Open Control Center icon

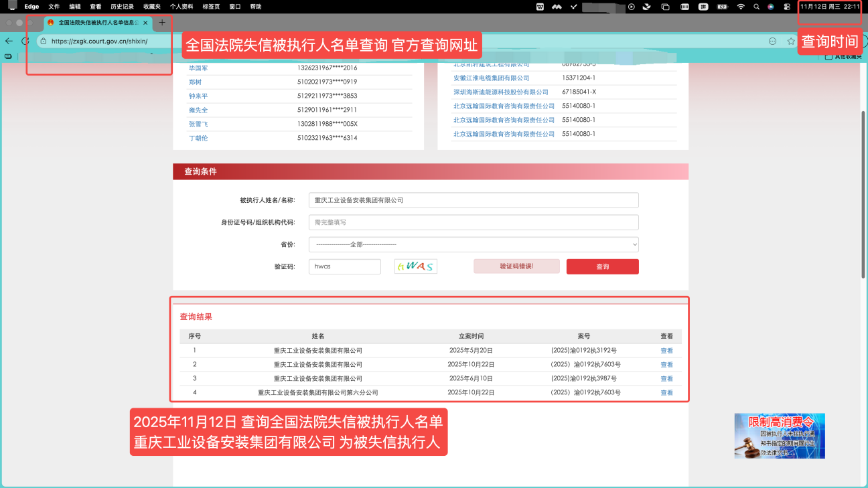[x=787, y=7]
